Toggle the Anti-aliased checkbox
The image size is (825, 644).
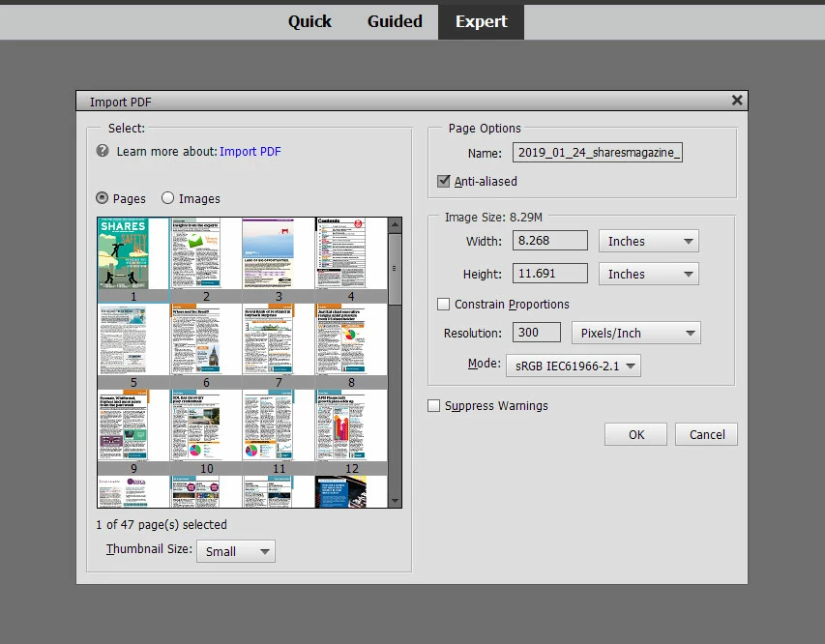tap(444, 181)
